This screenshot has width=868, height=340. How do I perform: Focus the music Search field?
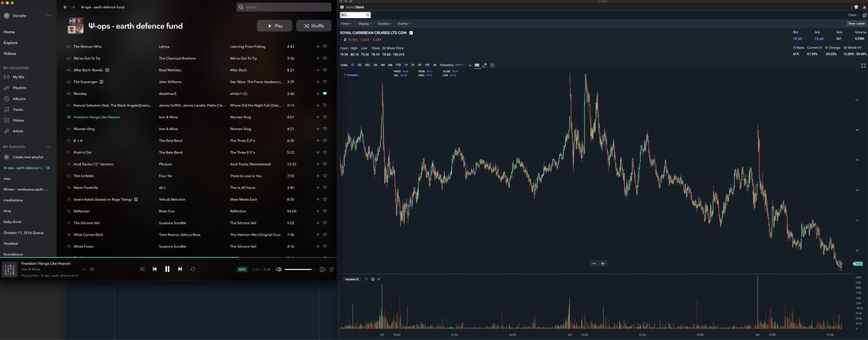tap(284, 7)
